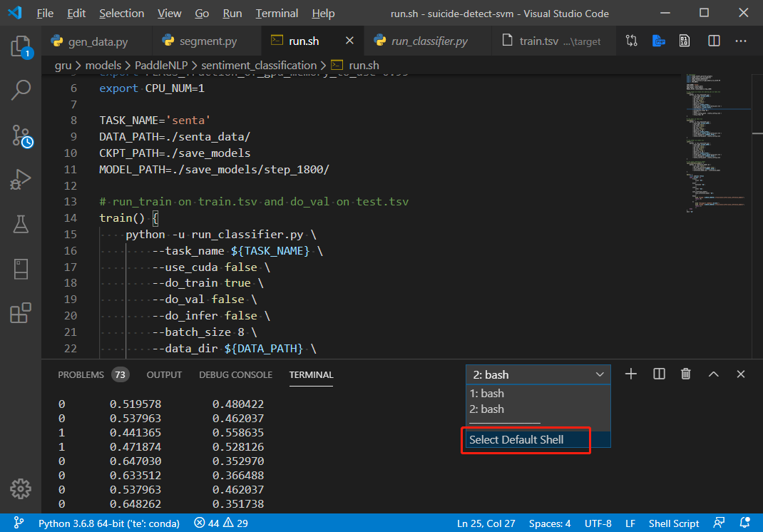Switch to the DEBUG CONSOLE tab

tap(235, 375)
